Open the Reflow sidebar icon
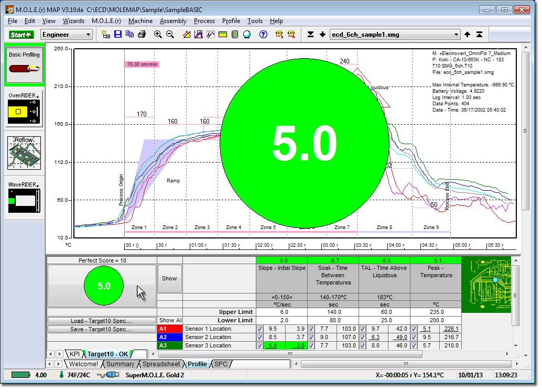 pos(24,153)
